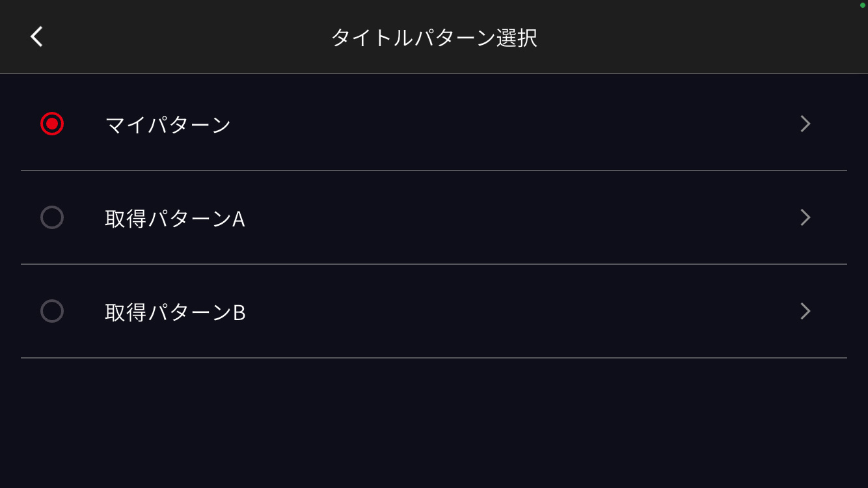
Task: Click the マイパターン label text
Action: pos(167,124)
